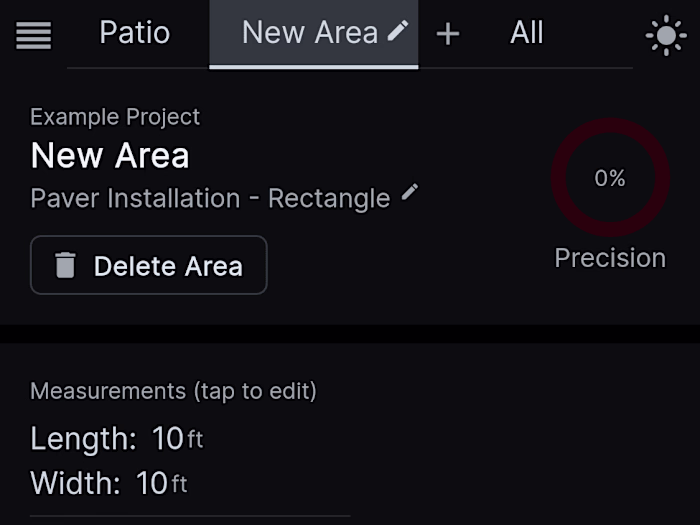Tap the Precision label
This screenshot has width=700, height=525.
pos(610,258)
